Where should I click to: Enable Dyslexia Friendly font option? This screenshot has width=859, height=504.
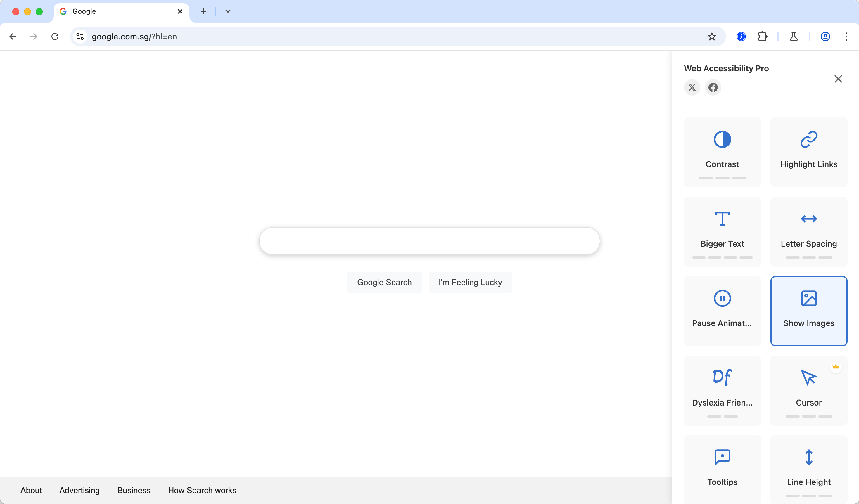[722, 390]
